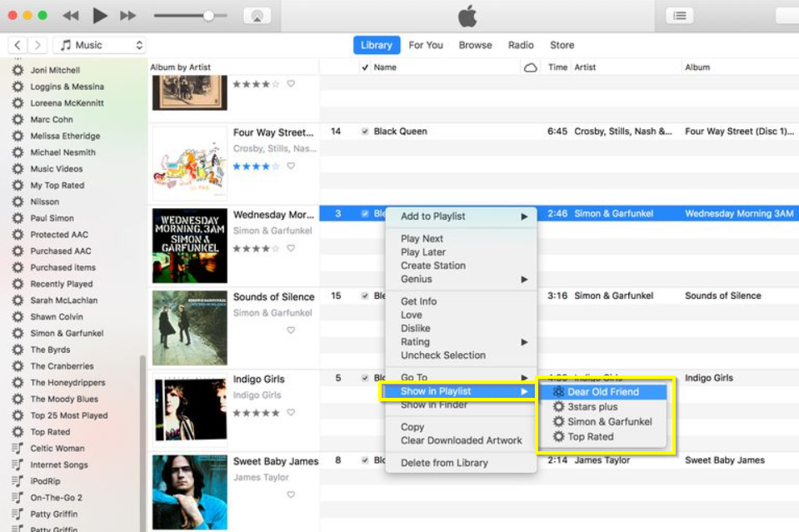
Task: Switch to the Library tab
Action: click(x=377, y=45)
